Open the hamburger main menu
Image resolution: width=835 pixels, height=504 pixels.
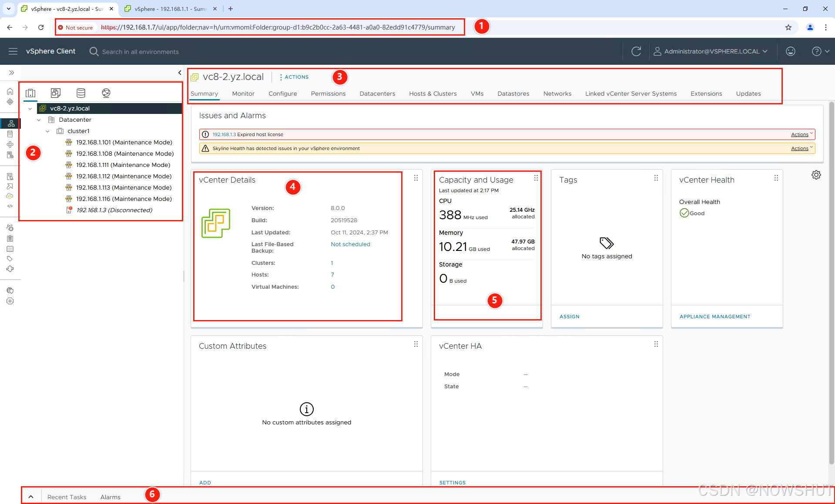[x=13, y=51]
